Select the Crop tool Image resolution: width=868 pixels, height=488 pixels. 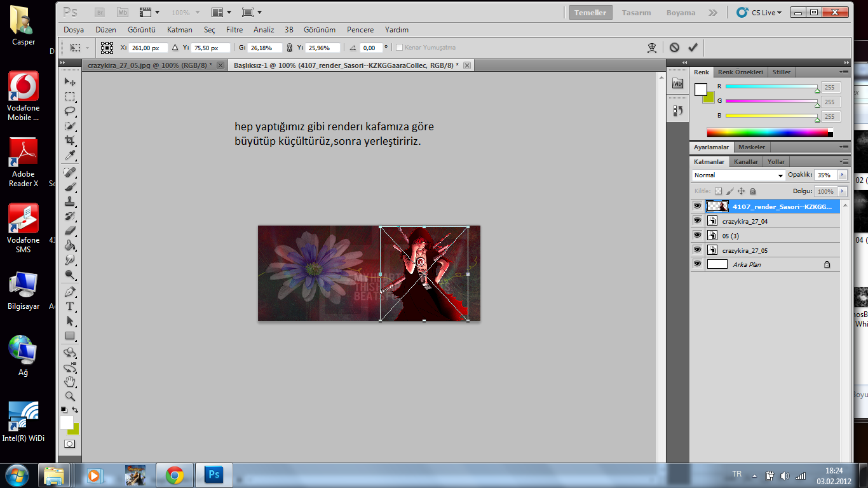70,140
